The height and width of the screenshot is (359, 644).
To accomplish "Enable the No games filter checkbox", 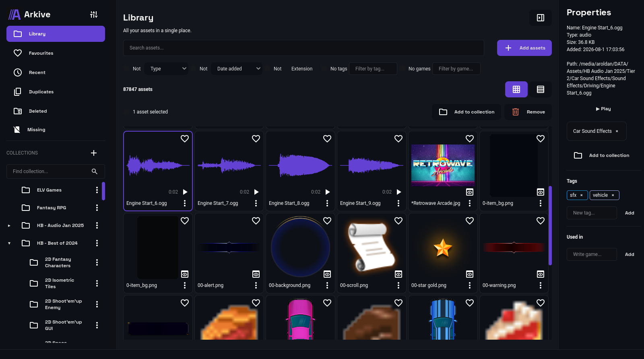I will coord(403,69).
